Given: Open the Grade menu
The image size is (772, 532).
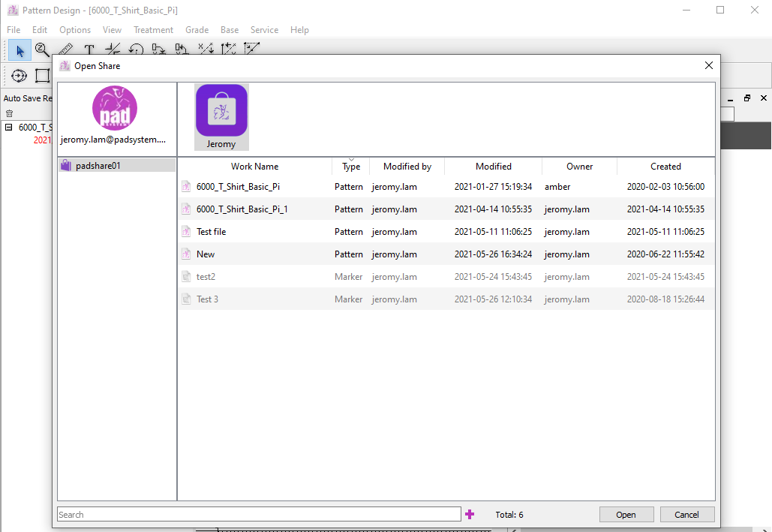Looking at the screenshot, I should point(197,30).
